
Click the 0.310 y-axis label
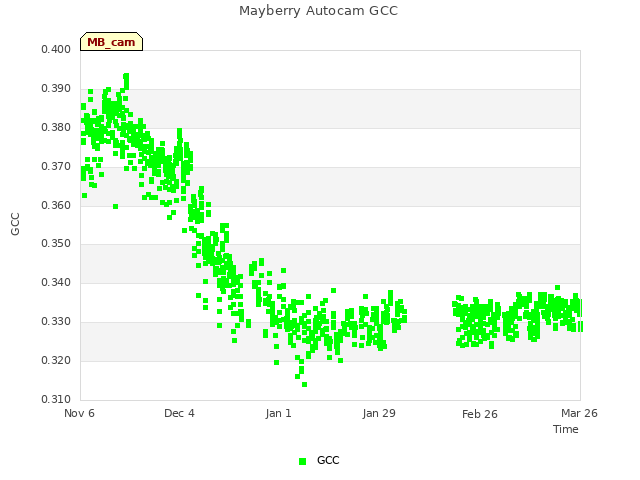[x=56, y=399]
